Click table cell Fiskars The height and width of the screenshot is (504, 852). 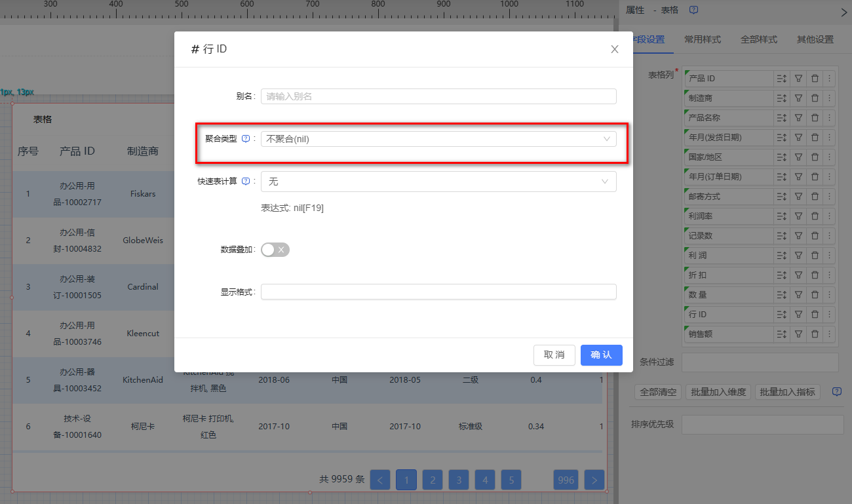point(143,194)
